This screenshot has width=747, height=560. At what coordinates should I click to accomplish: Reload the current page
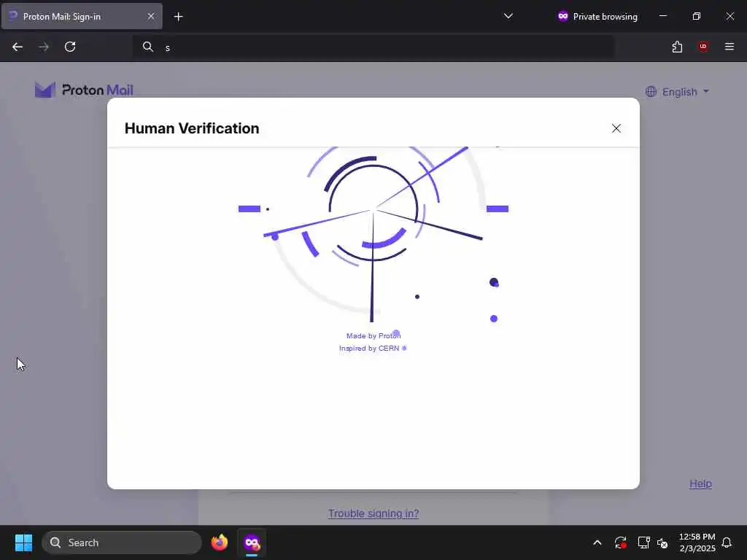click(70, 47)
